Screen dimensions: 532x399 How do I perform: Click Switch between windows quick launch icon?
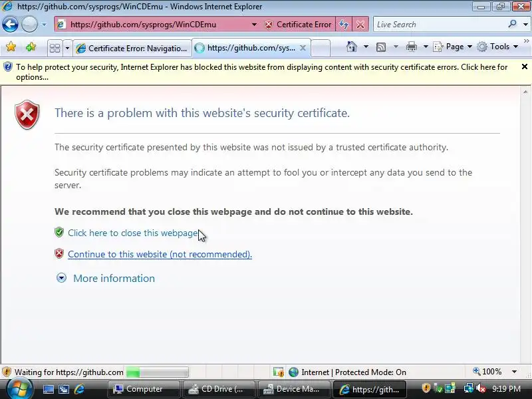(x=64, y=389)
